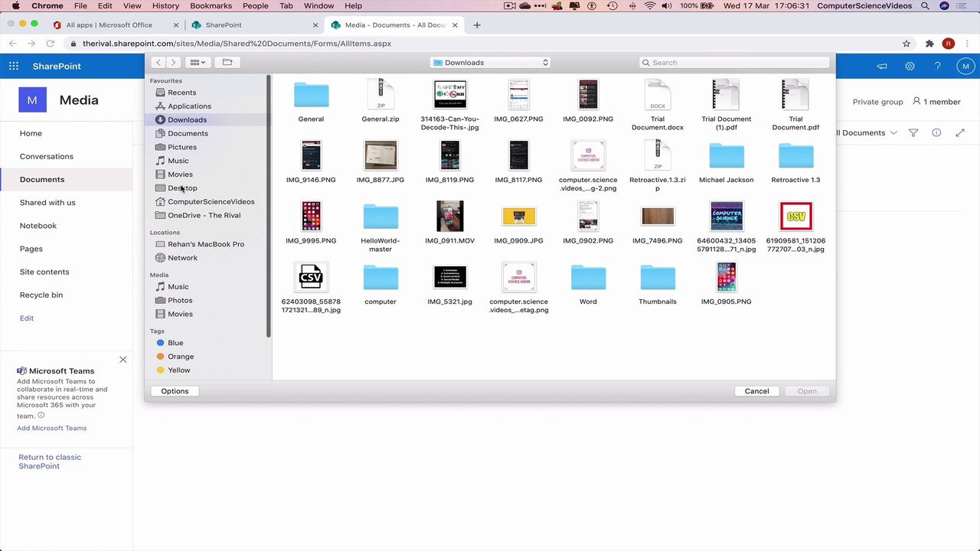Click the filter icon in Documents toolbar
This screenshot has width=980, height=551.
click(913, 133)
